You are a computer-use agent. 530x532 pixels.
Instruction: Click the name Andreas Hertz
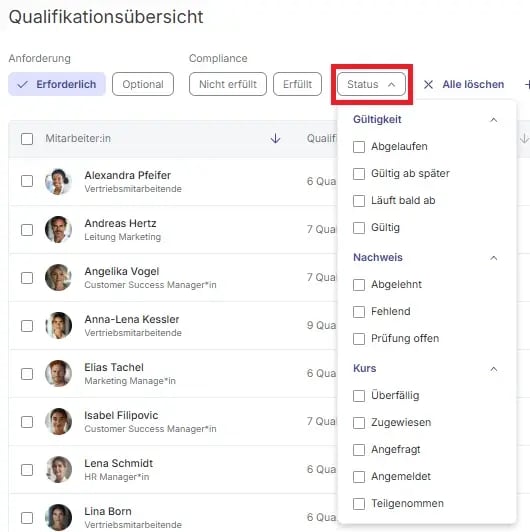(120, 223)
